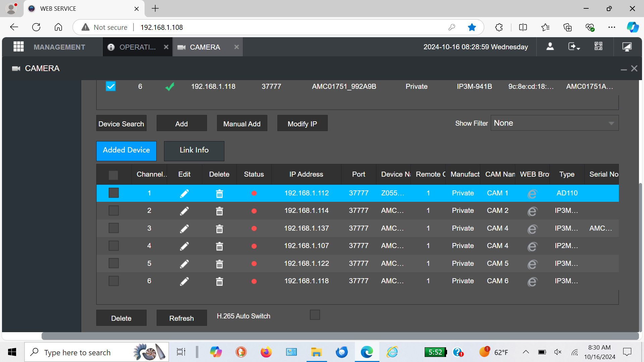The height and width of the screenshot is (362, 644).
Task: Click the horizontal scrollbar at page bottom
Action: pyautogui.click(x=340, y=336)
